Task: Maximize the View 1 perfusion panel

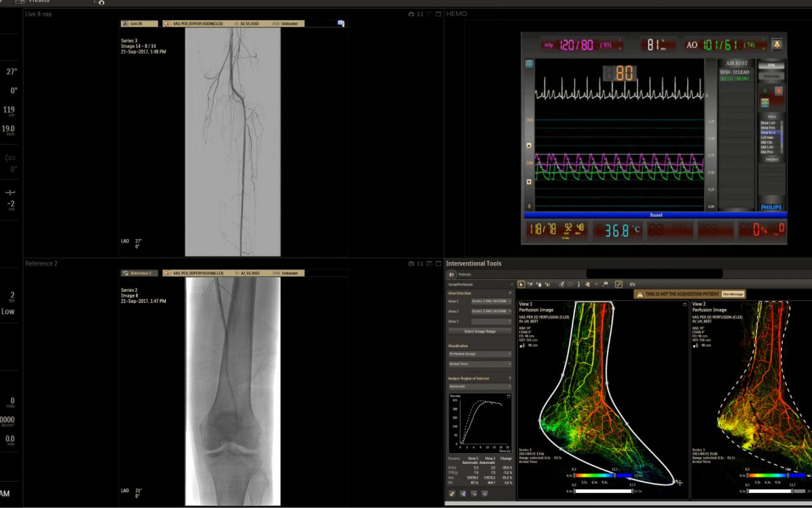Action: coord(685,305)
